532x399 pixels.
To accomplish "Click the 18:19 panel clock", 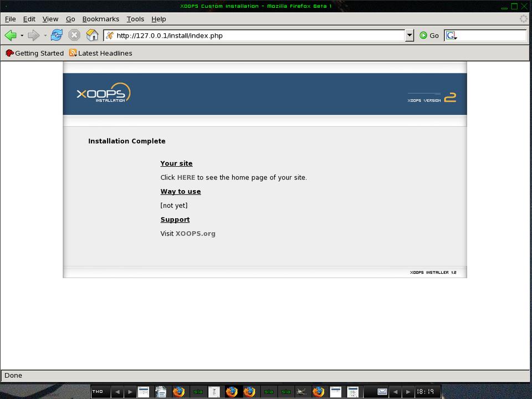I will [426, 392].
